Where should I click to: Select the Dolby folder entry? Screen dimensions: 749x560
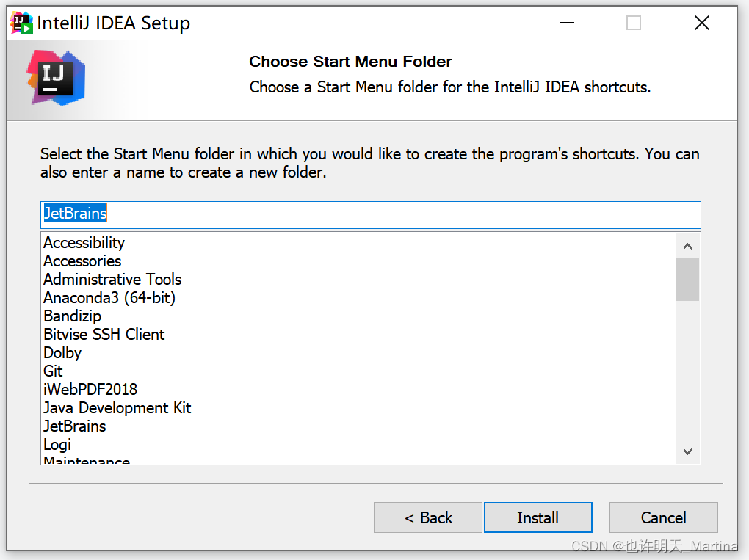[x=62, y=352]
